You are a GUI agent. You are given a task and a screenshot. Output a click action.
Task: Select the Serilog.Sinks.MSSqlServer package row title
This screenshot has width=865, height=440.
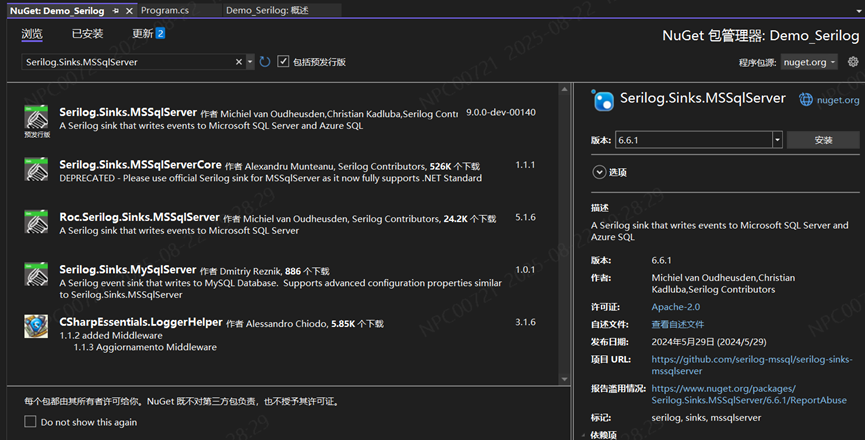[x=128, y=112]
